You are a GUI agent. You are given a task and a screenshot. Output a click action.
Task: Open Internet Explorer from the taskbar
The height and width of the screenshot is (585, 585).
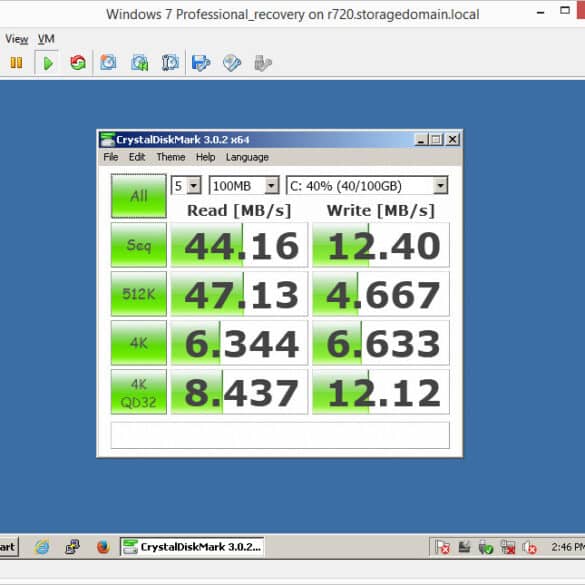click(x=42, y=547)
